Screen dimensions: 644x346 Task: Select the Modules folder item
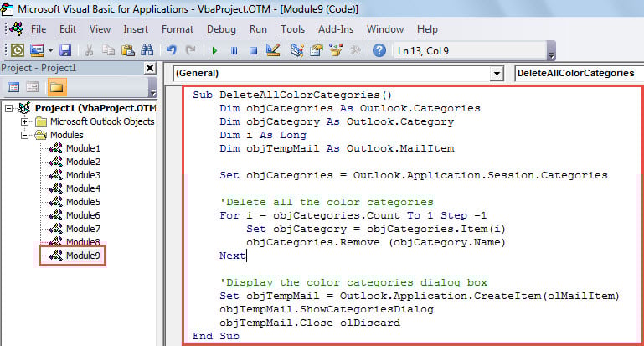pyautogui.click(x=66, y=135)
